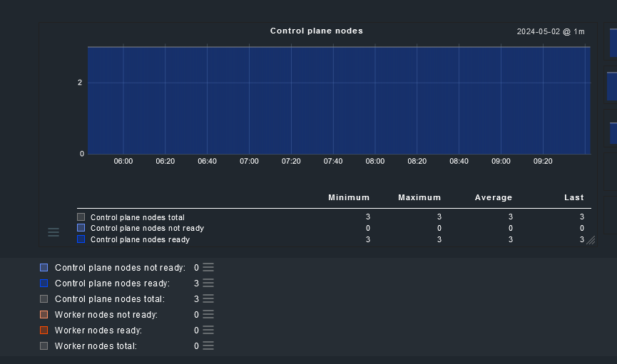Open menu icon beside Worker nodes ready

208,330
